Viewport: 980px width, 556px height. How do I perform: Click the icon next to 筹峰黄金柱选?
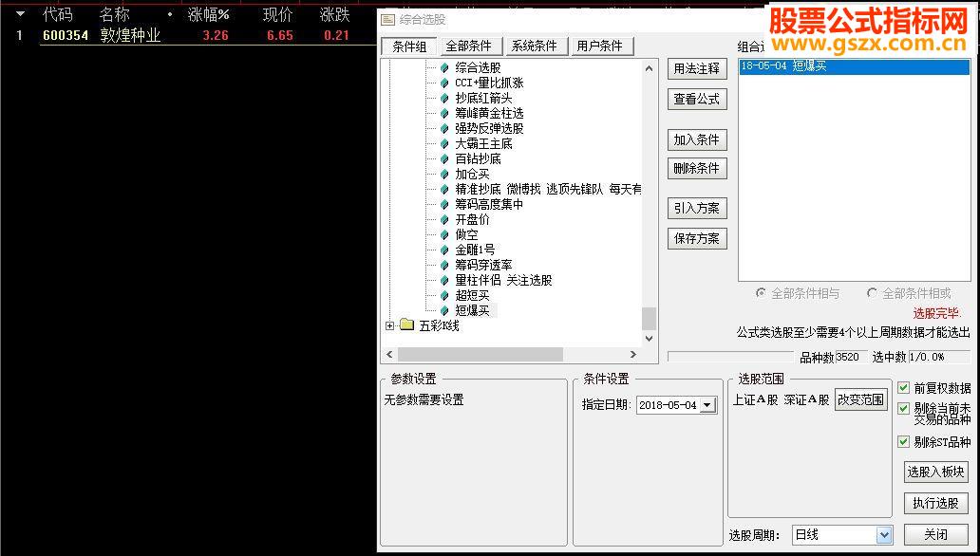[444, 114]
